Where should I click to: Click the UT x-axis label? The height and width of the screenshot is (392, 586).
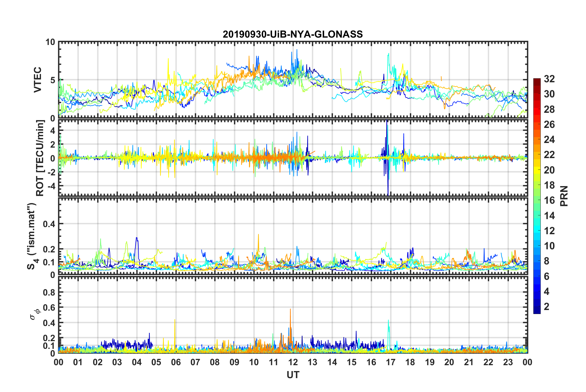[293, 375]
